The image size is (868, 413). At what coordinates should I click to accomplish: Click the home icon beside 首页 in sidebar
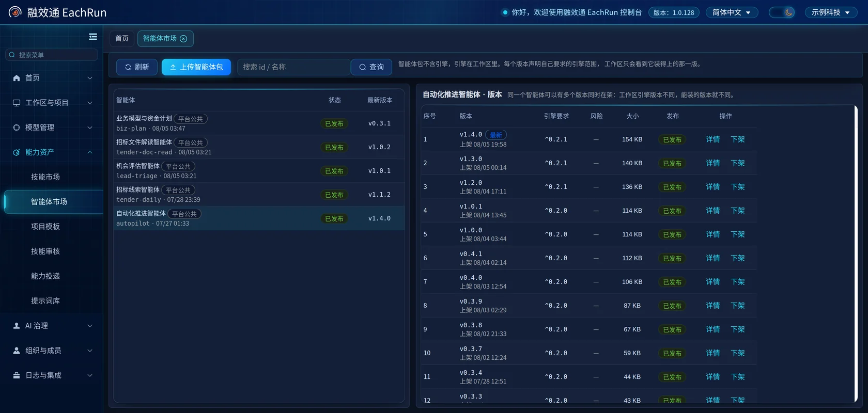click(x=17, y=78)
